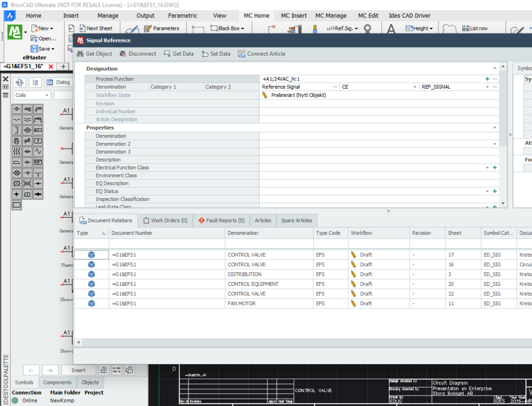
Task: Close the tool palette with X icon
Action: click(6, 79)
